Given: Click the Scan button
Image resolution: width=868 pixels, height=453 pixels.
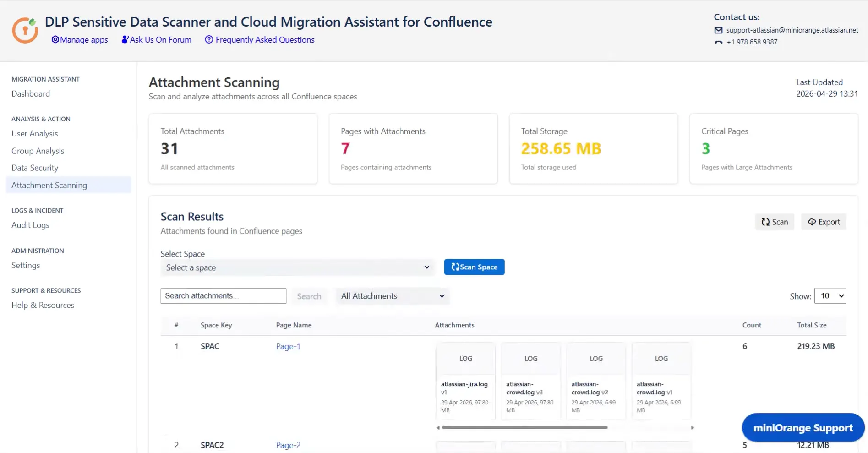Looking at the screenshot, I should 775,222.
